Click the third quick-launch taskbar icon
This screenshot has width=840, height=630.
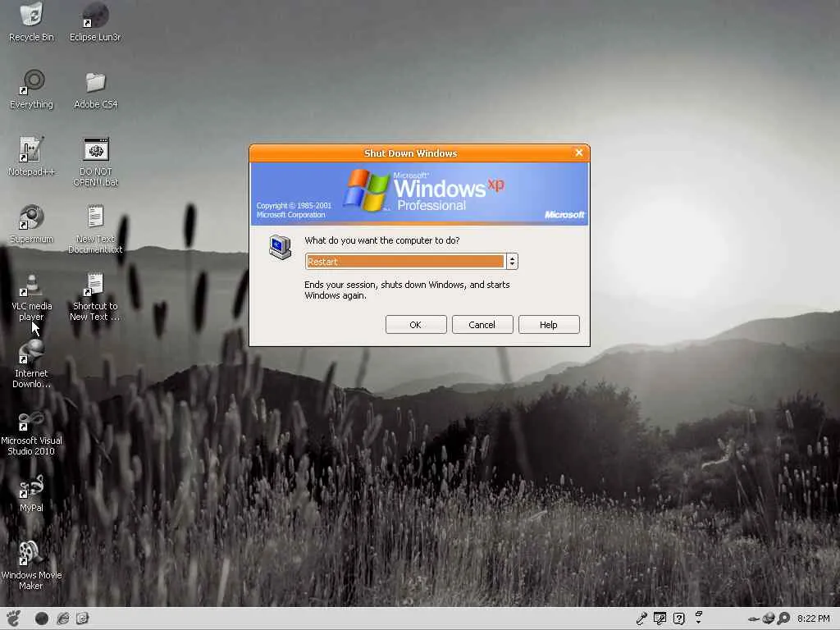tap(83, 619)
